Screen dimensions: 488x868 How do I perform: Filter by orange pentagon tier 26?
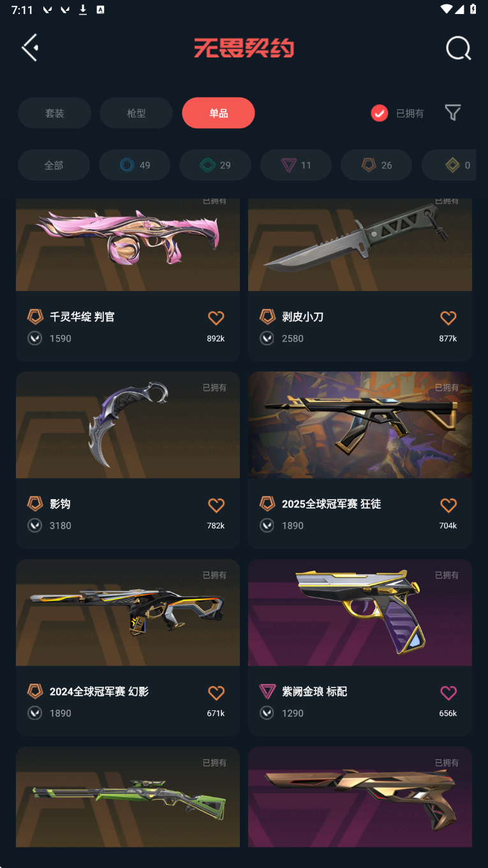[x=376, y=165]
